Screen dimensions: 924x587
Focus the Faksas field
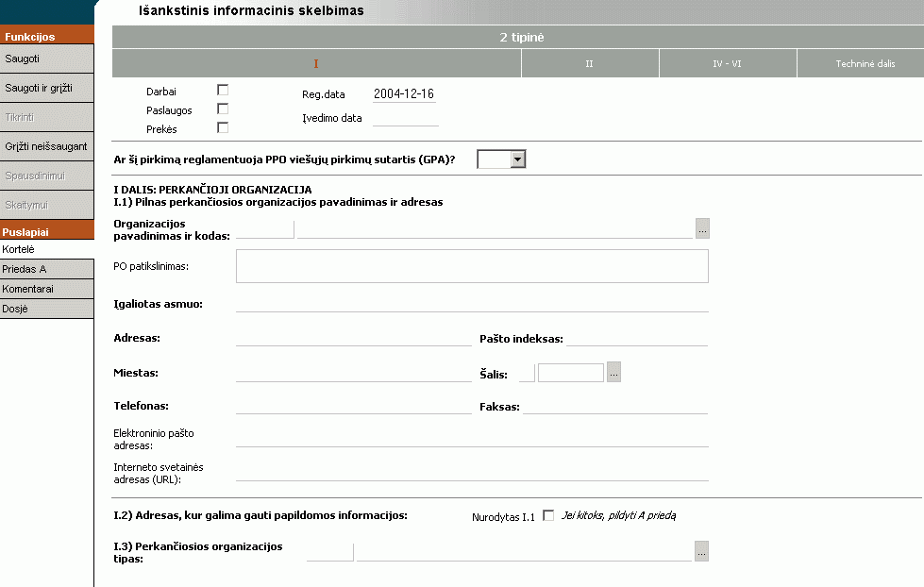click(x=615, y=407)
